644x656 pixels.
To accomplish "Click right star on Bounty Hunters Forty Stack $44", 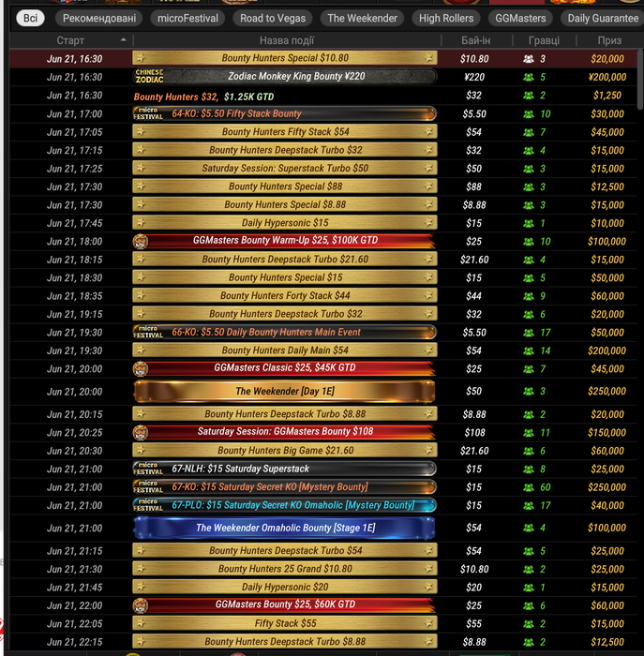I will pyautogui.click(x=428, y=296).
